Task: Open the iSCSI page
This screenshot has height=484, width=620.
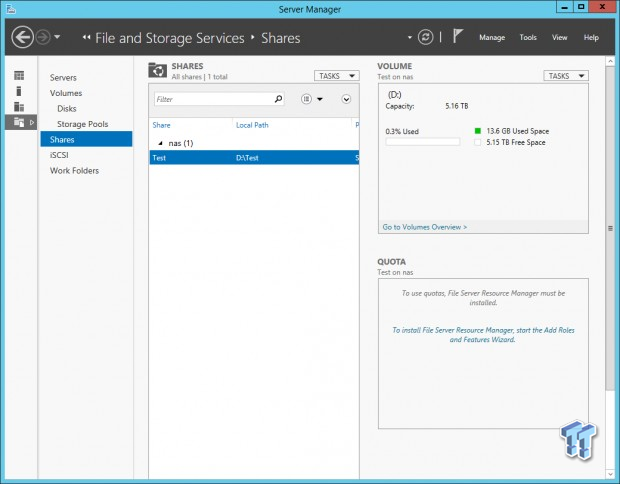Action: [59, 155]
